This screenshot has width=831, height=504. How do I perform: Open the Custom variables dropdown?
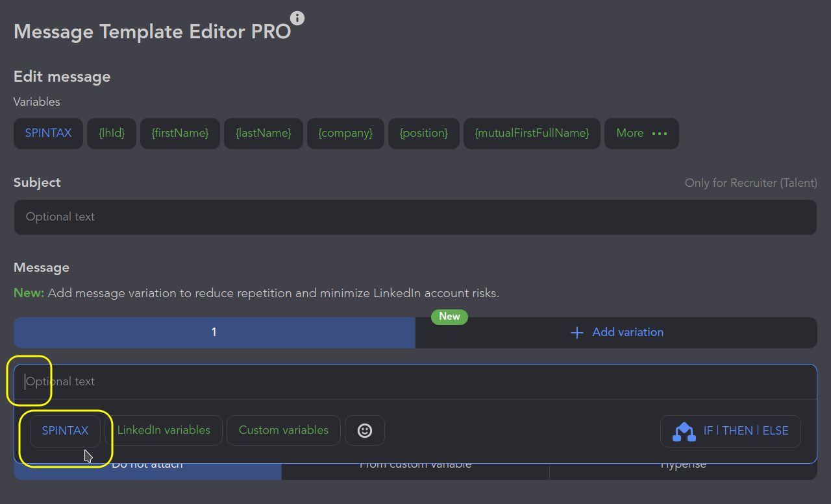click(x=284, y=431)
